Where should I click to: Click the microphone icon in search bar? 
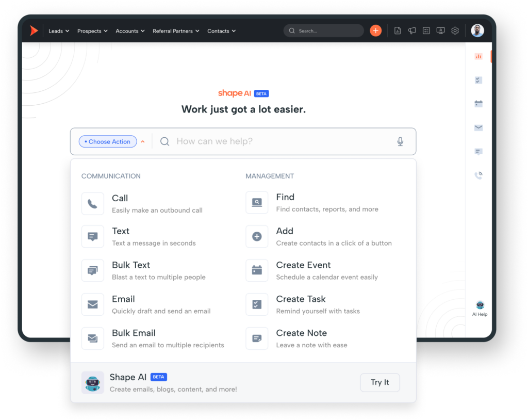click(x=400, y=141)
